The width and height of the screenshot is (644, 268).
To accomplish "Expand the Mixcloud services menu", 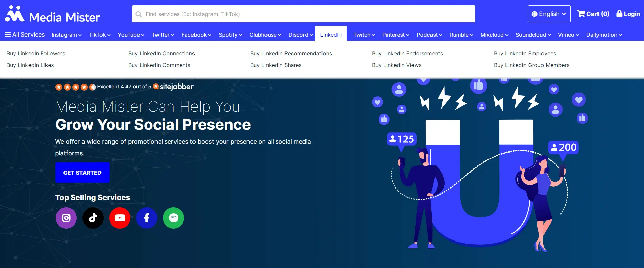I will pos(495,35).
